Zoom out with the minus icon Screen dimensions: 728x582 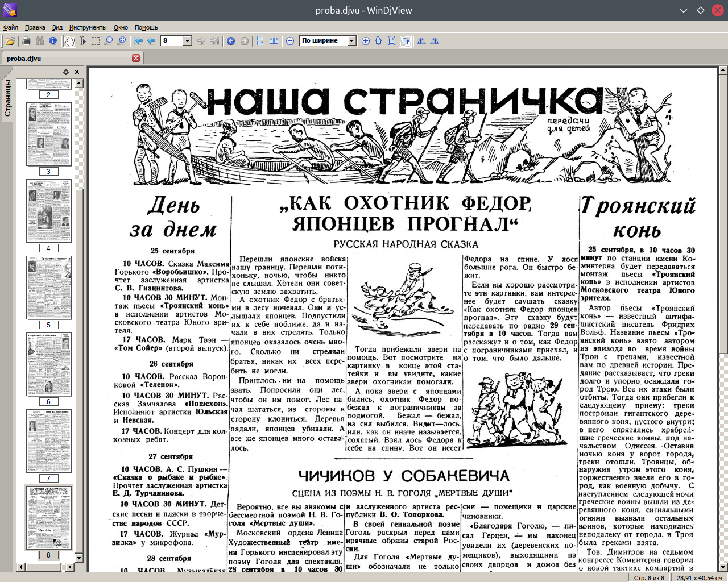(x=290, y=41)
